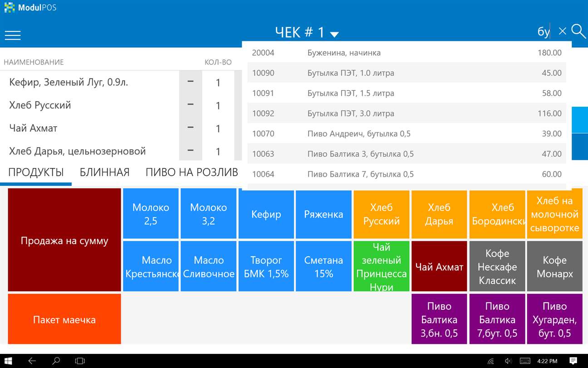Tap Хлеб на молочной сыворотке tile
The image size is (588, 368).
[554, 214]
